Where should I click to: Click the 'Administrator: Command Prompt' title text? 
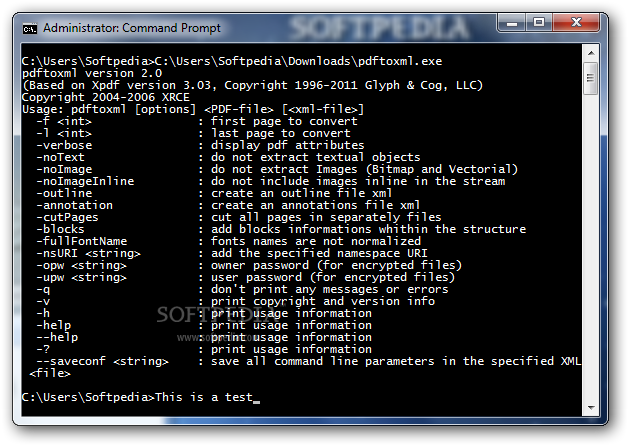tap(132, 28)
